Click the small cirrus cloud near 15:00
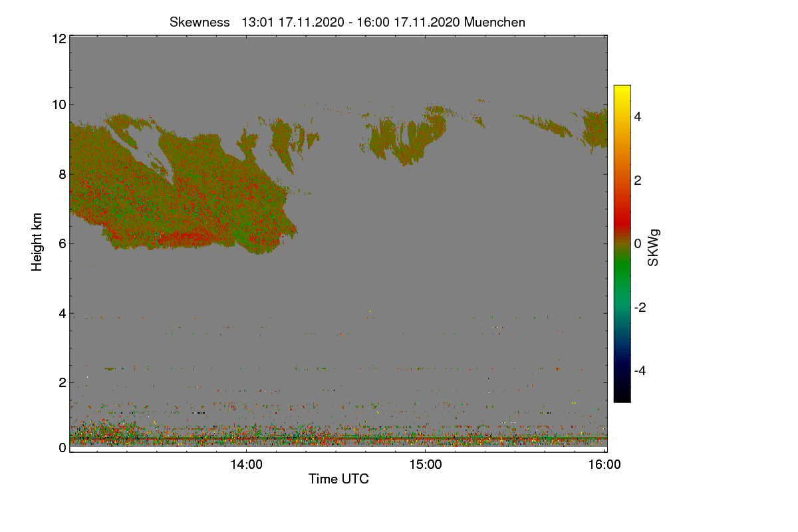Viewport: 798px width, 532px height. [x=407, y=136]
